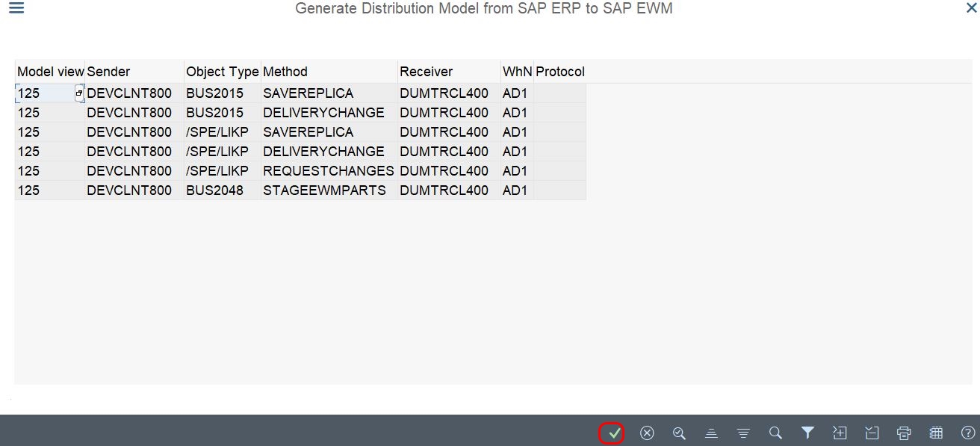Click DEVCLNT800 in the STAGEEWMPARTS row

(134, 191)
